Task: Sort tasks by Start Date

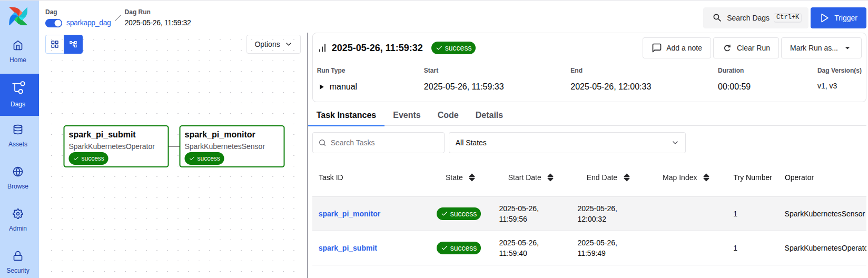Action: pos(550,177)
